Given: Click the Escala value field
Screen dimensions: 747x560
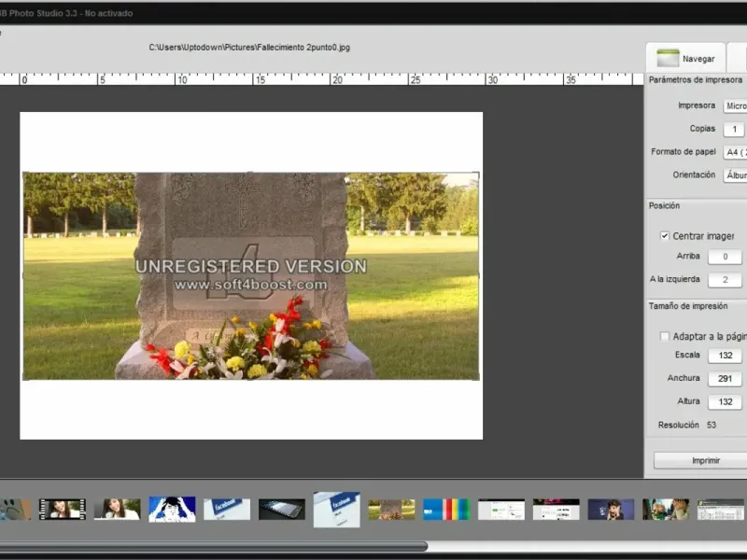Looking at the screenshot, I should pos(725,356).
